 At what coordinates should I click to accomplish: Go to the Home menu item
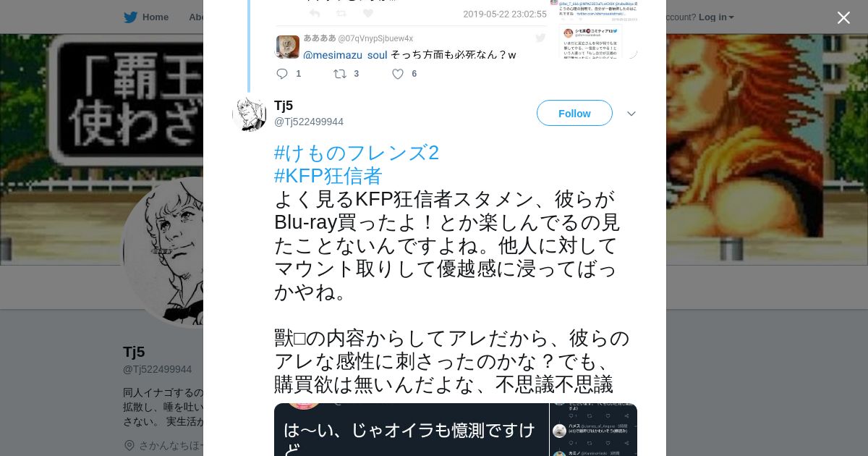[155, 17]
